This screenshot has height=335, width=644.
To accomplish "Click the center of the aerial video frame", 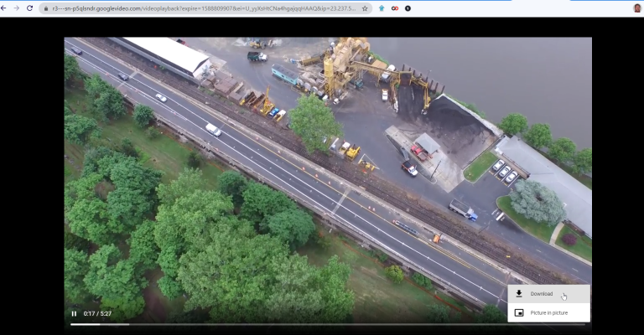I will pos(328,180).
